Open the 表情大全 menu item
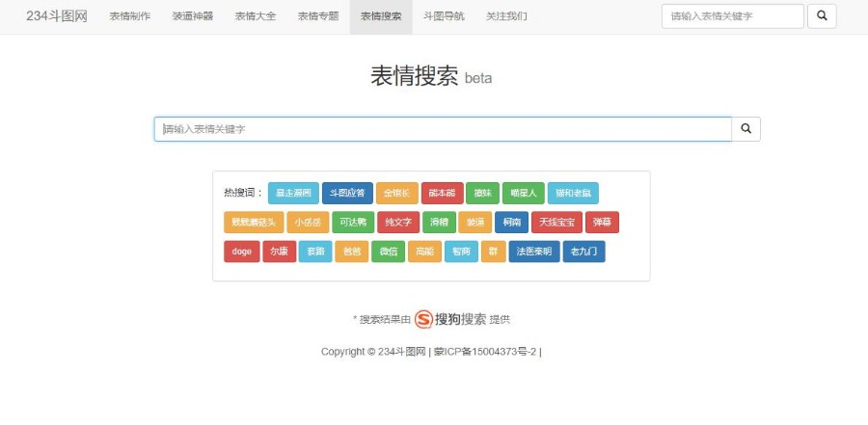The image size is (868, 425). (256, 16)
